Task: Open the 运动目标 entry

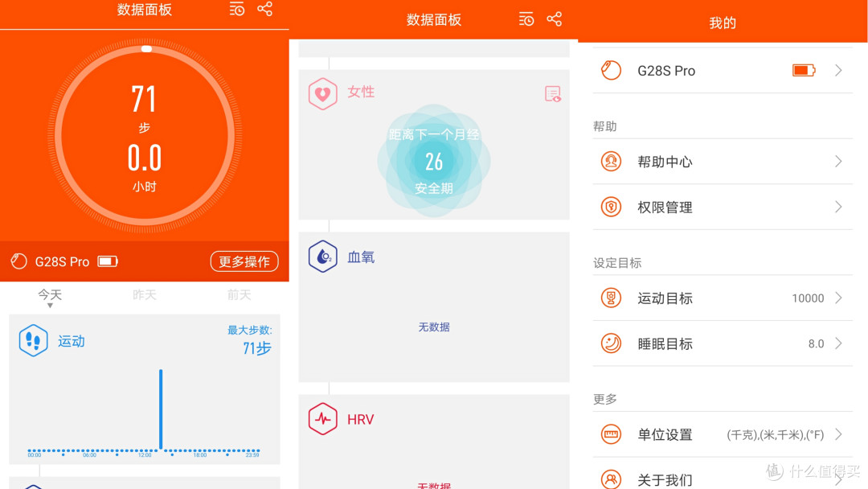Action: [x=723, y=298]
